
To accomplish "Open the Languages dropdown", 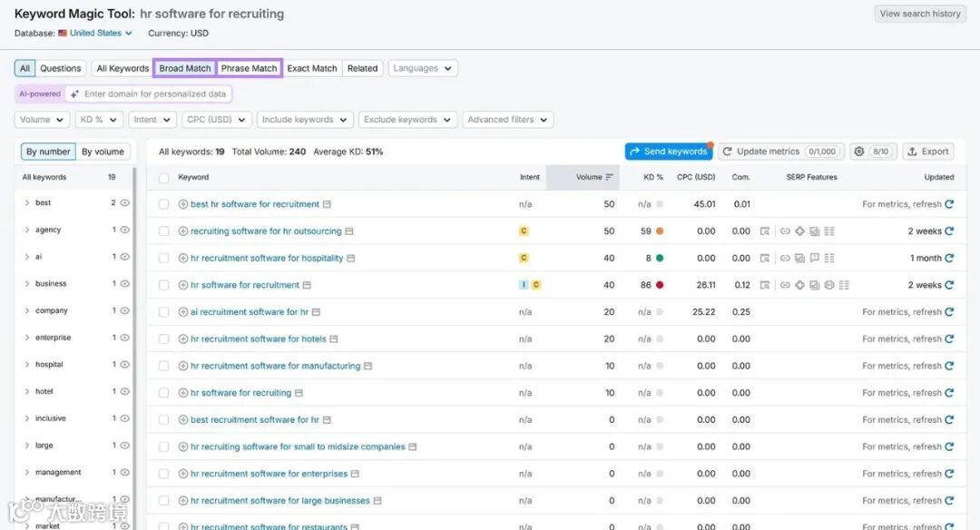I will (423, 68).
